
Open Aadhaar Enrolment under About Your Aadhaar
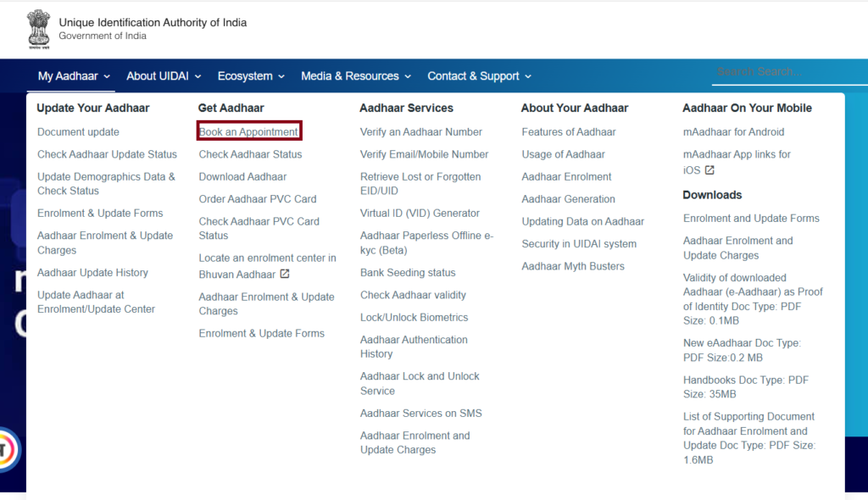[566, 176]
